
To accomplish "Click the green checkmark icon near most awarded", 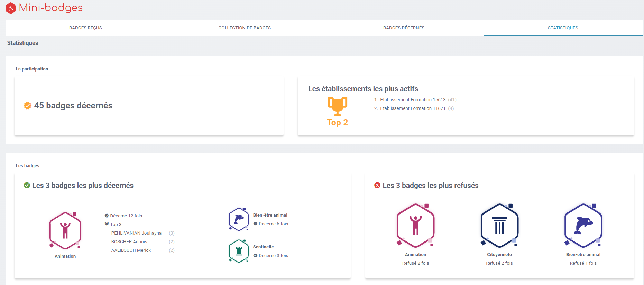I will (x=27, y=186).
